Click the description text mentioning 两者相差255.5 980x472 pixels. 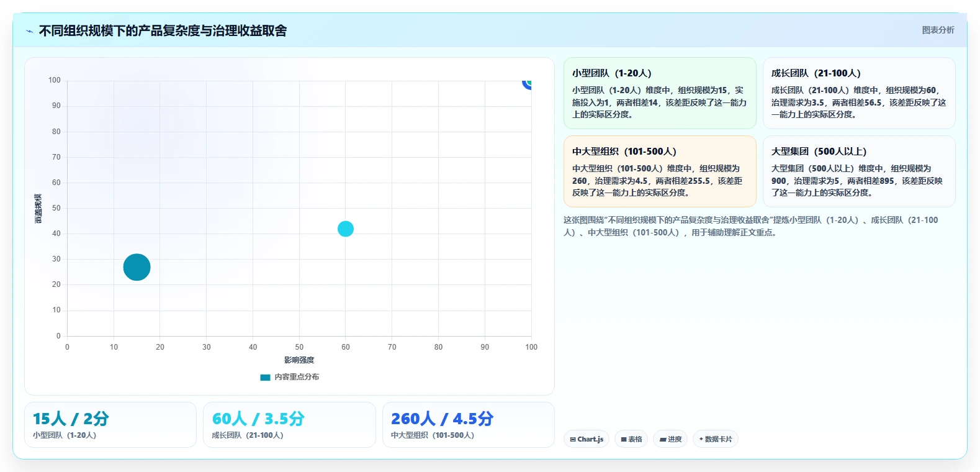[657, 181]
